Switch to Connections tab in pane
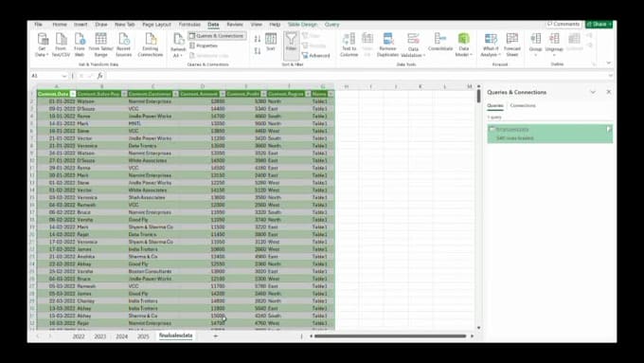The width and height of the screenshot is (644, 363). click(523, 105)
